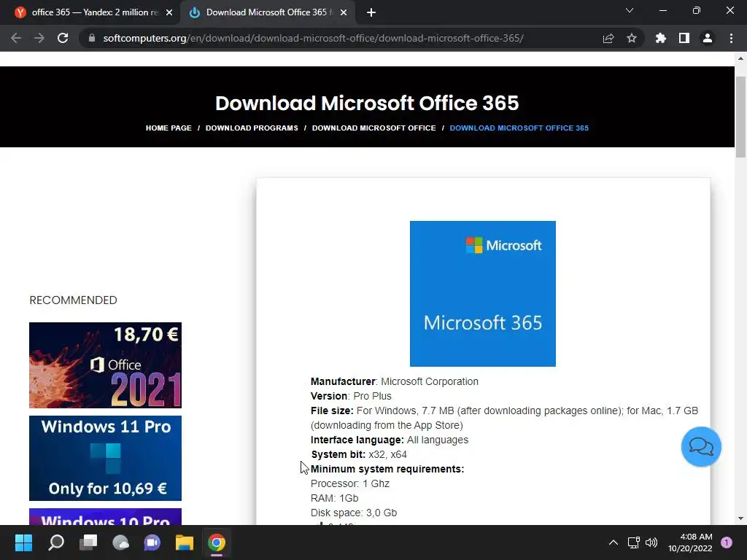Open the Office 2021 18,70 € ad
This screenshot has height=560, width=747.
105,365
